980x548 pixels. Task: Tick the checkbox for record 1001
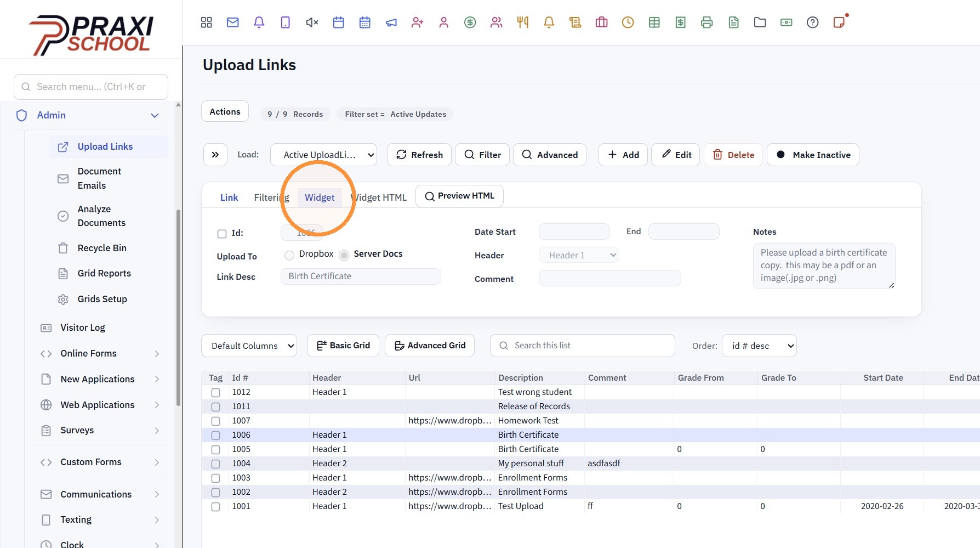(215, 507)
